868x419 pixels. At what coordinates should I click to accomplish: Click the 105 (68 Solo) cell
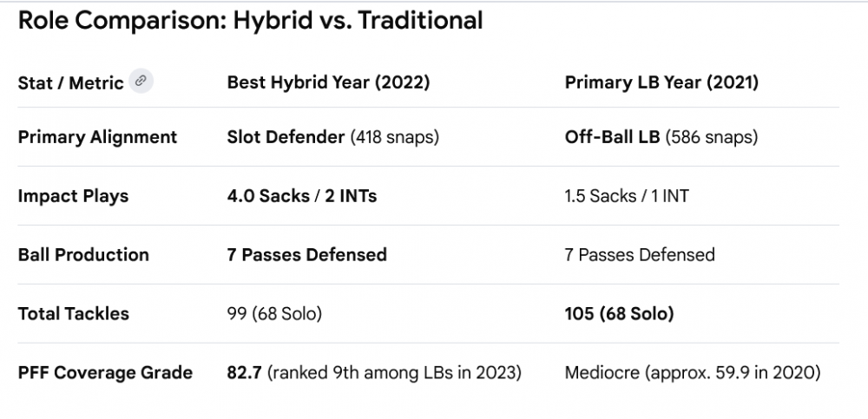619,314
